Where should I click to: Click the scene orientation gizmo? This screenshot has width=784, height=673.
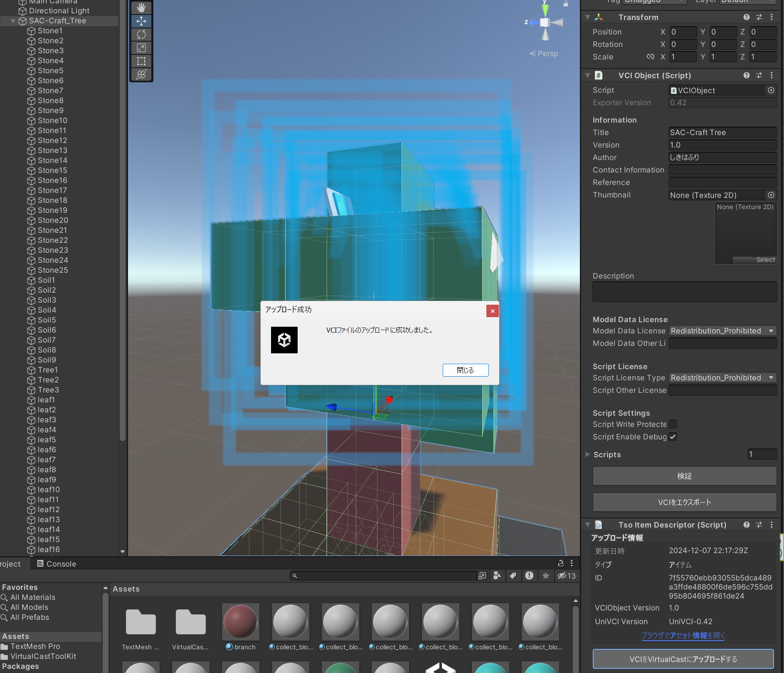tap(545, 22)
